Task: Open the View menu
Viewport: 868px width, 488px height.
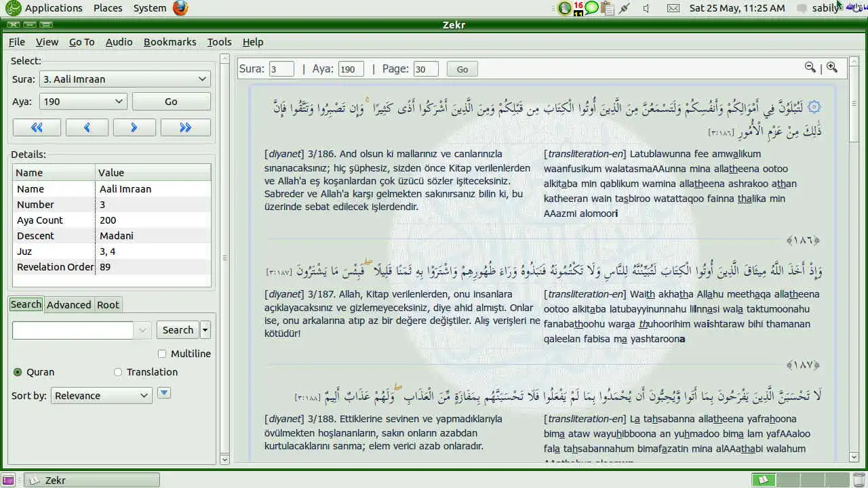Action: (47, 42)
